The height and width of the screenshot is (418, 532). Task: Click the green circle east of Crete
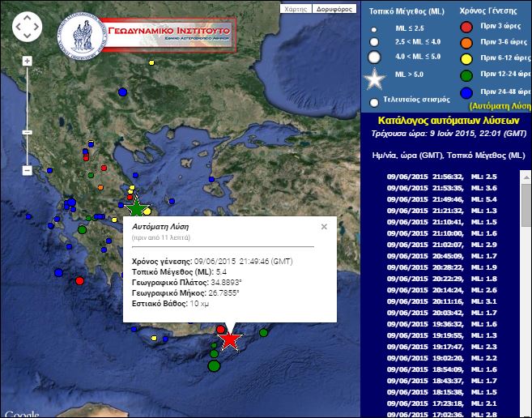(x=264, y=333)
